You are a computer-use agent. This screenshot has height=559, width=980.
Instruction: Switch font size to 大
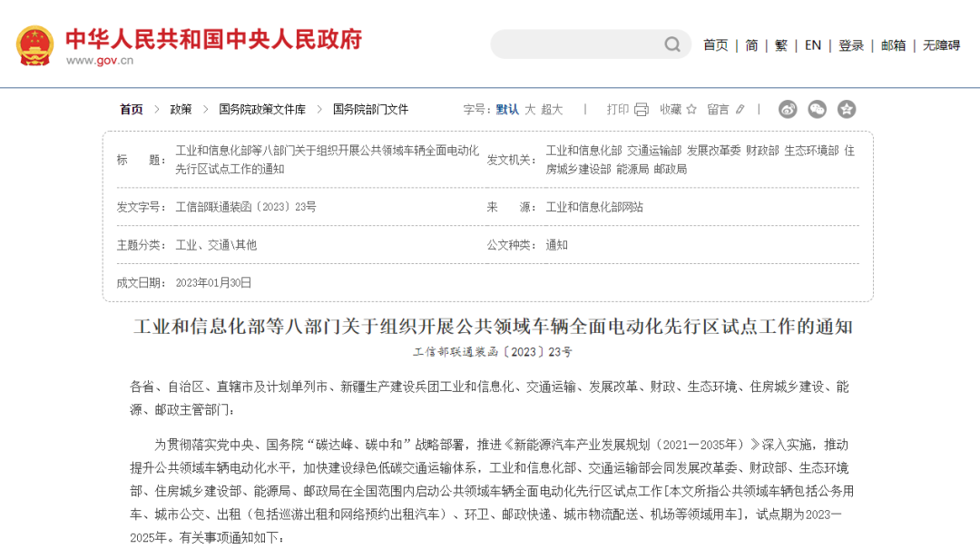[x=531, y=109]
